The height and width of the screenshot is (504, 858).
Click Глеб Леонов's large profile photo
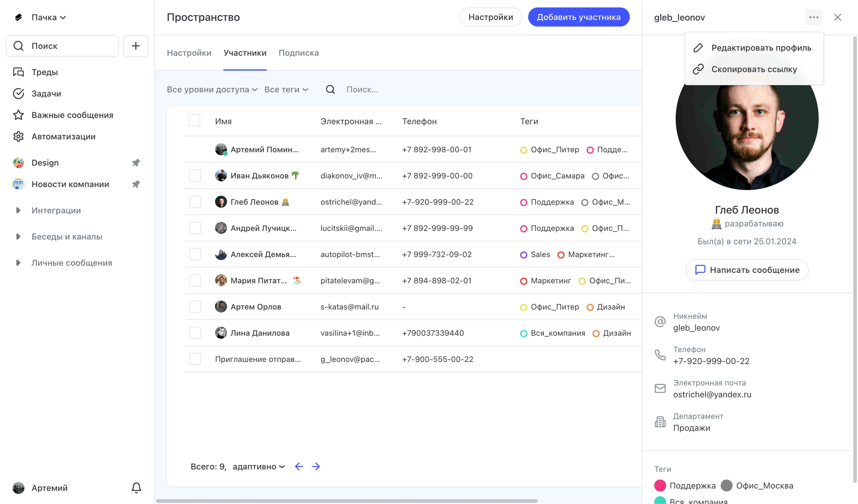[747, 136]
